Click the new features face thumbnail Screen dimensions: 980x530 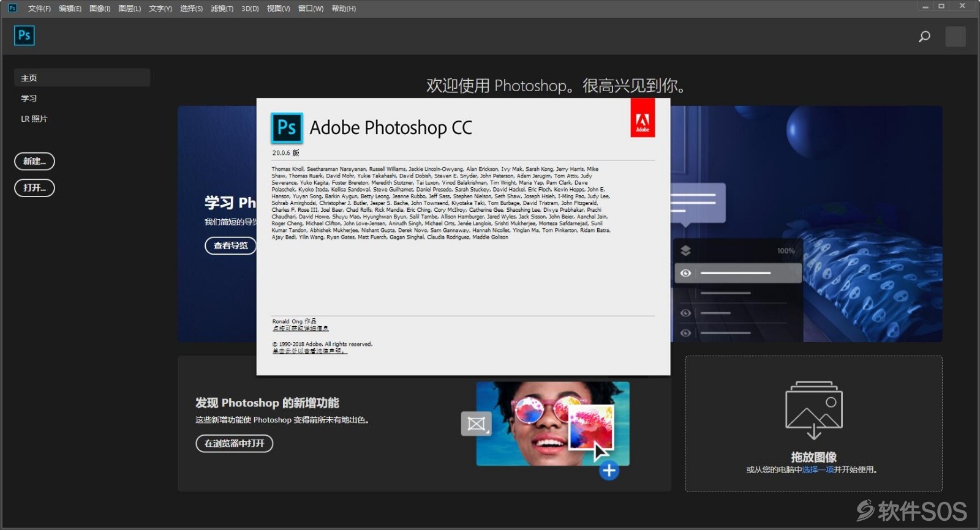click(x=552, y=424)
